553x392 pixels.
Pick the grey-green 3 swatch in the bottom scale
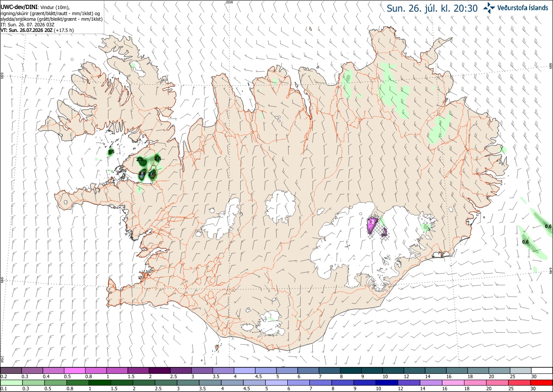coord(188,383)
